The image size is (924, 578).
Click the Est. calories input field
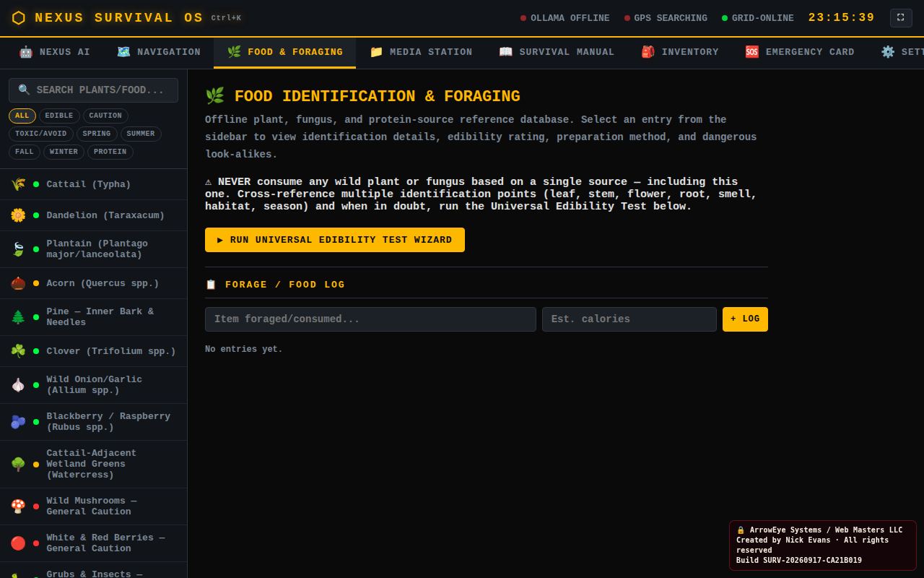point(629,319)
